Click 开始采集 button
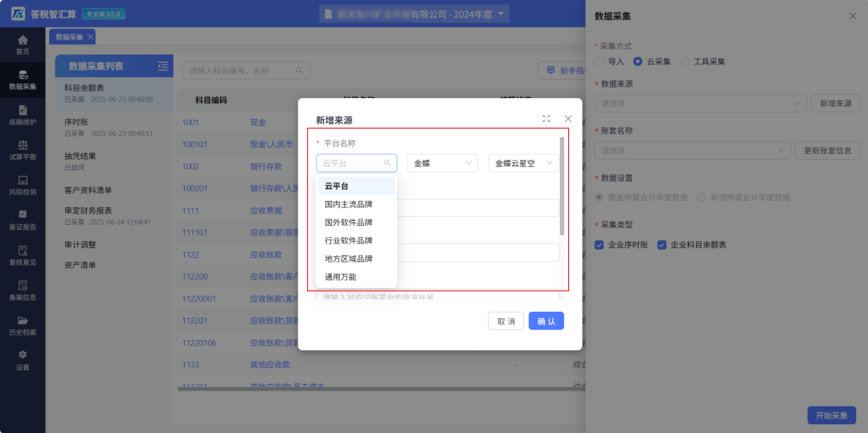The height and width of the screenshot is (433, 868). [x=832, y=415]
